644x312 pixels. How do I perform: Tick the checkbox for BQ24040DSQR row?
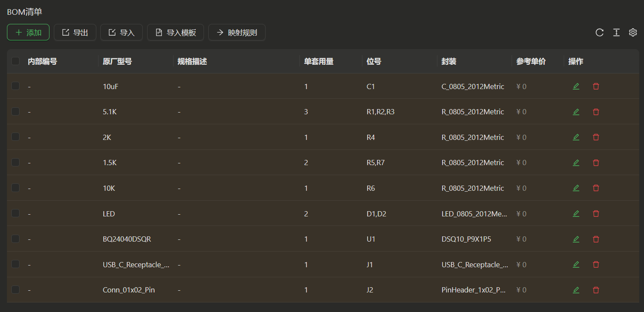pyautogui.click(x=16, y=239)
